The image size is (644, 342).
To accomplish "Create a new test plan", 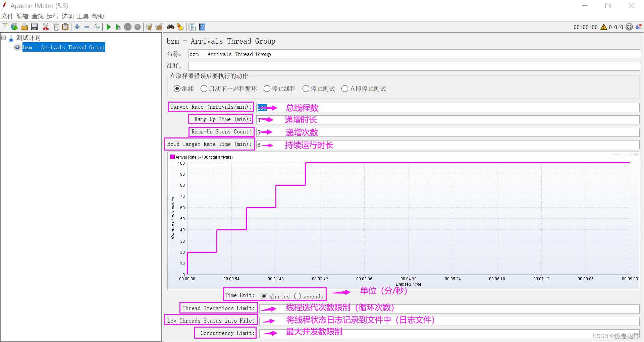I will [5, 27].
